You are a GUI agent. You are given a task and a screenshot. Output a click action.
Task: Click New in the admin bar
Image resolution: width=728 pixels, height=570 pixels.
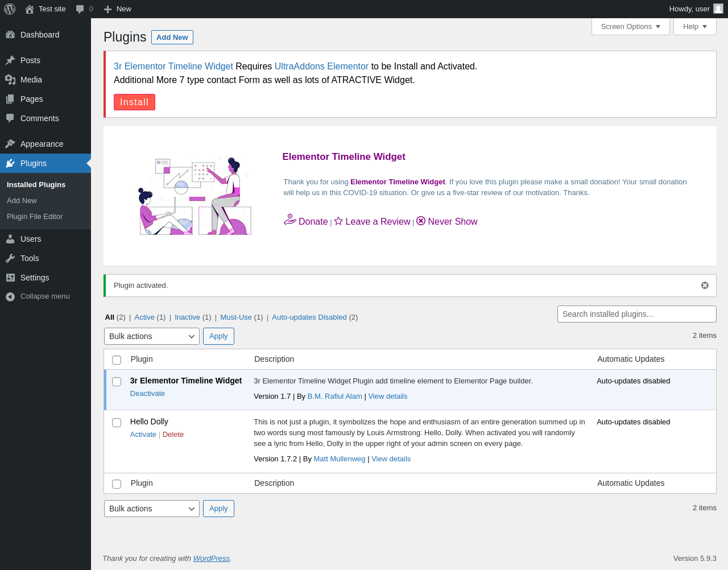[x=124, y=9]
